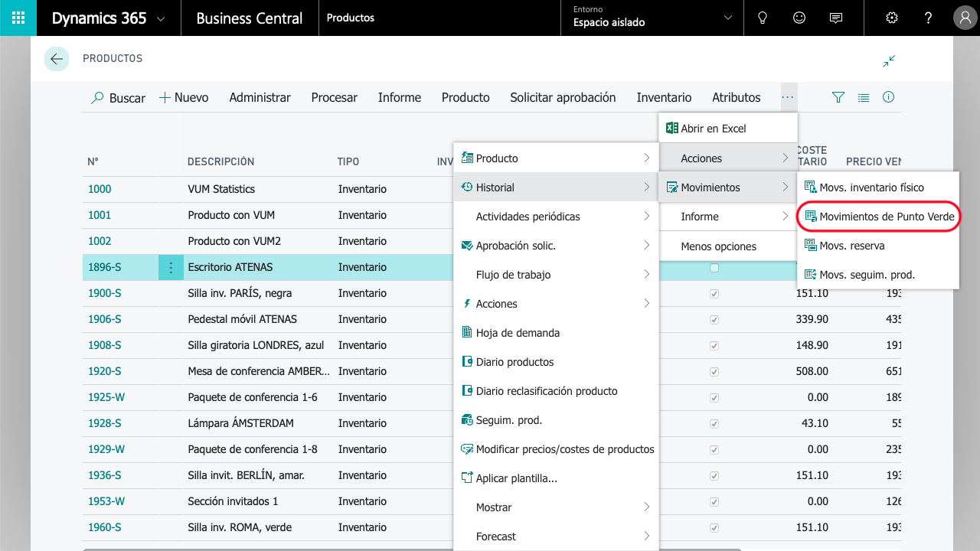Expand the Producto submenu
The height and width of the screenshot is (551, 980).
point(556,158)
